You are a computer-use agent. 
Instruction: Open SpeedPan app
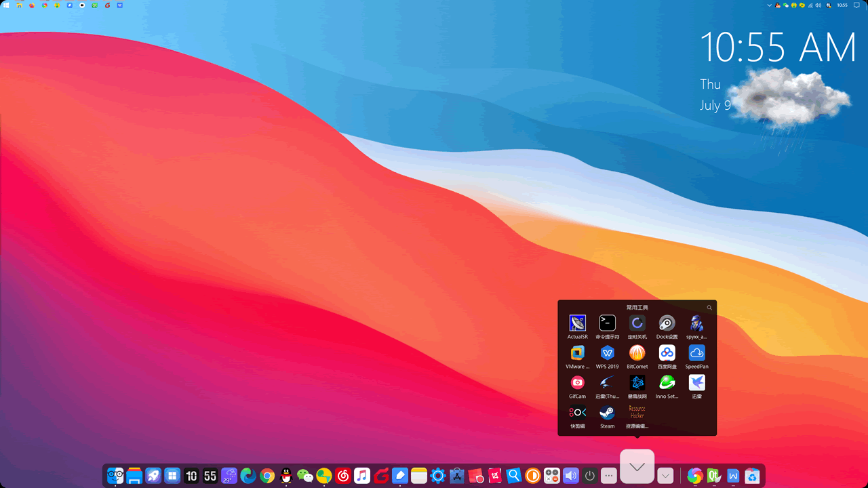[696, 352]
